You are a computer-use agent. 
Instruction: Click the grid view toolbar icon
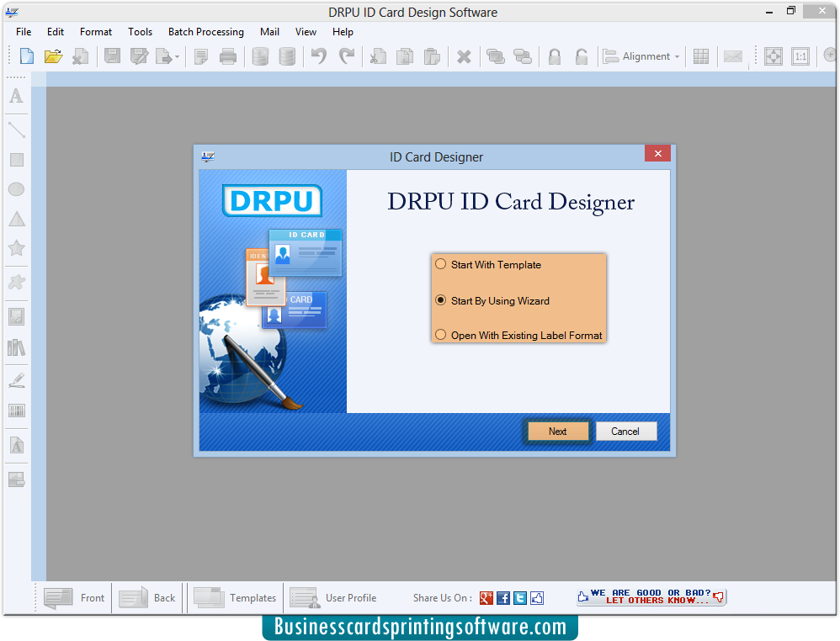click(x=701, y=56)
